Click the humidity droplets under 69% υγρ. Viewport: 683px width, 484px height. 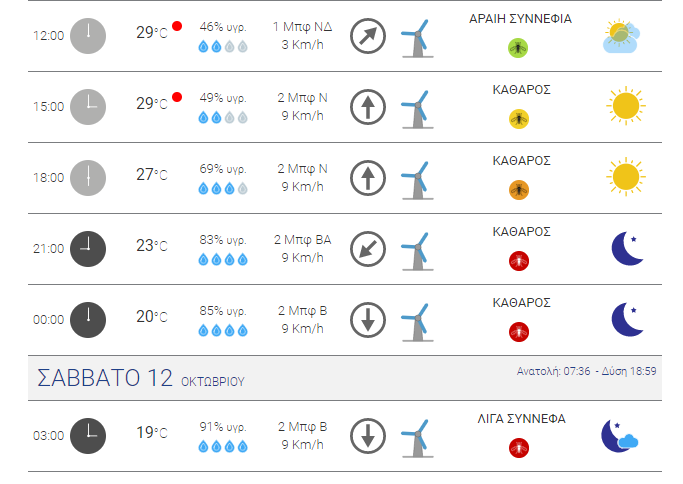[223, 189]
